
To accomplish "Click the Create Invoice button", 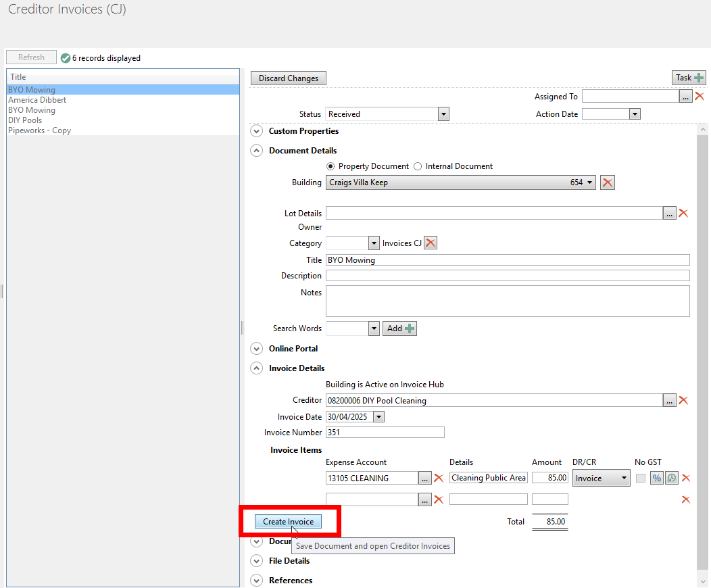I will [289, 522].
